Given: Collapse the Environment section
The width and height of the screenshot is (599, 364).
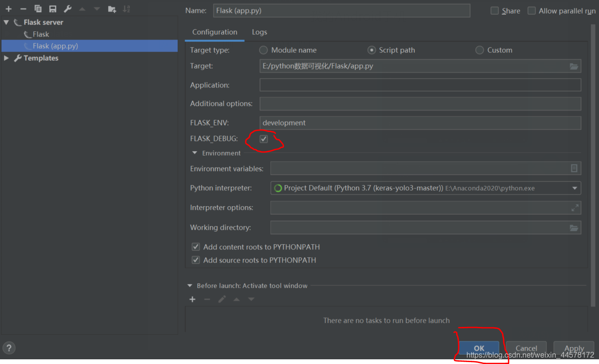Looking at the screenshot, I should (195, 153).
